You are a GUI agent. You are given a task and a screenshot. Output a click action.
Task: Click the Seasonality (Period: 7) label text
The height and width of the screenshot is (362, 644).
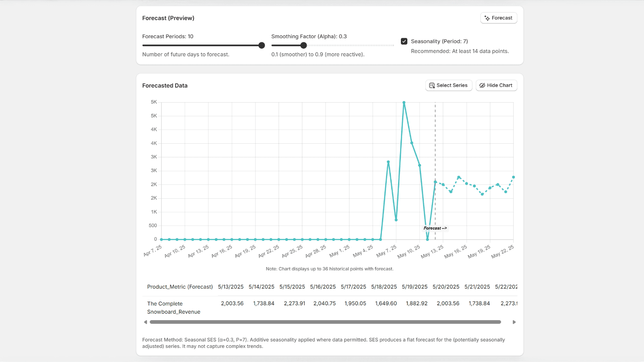click(x=439, y=41)
